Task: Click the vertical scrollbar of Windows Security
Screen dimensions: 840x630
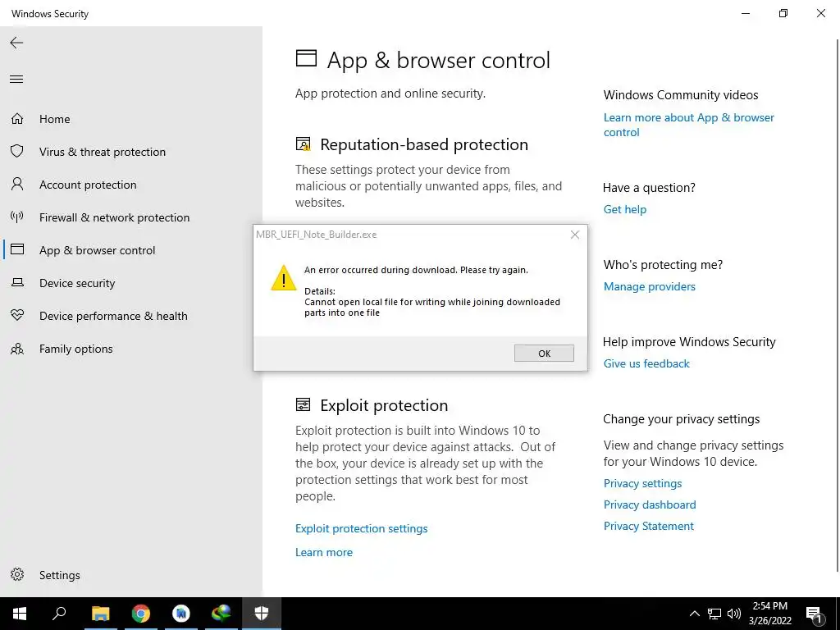Action: click(x=838, y=305)
